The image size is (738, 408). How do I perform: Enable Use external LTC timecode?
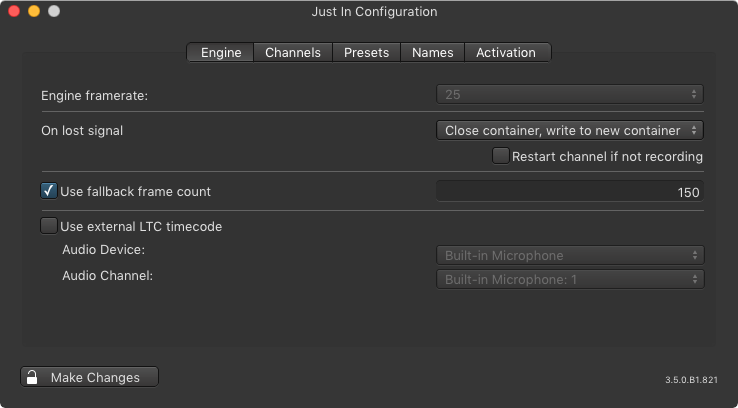coord(49,226)
